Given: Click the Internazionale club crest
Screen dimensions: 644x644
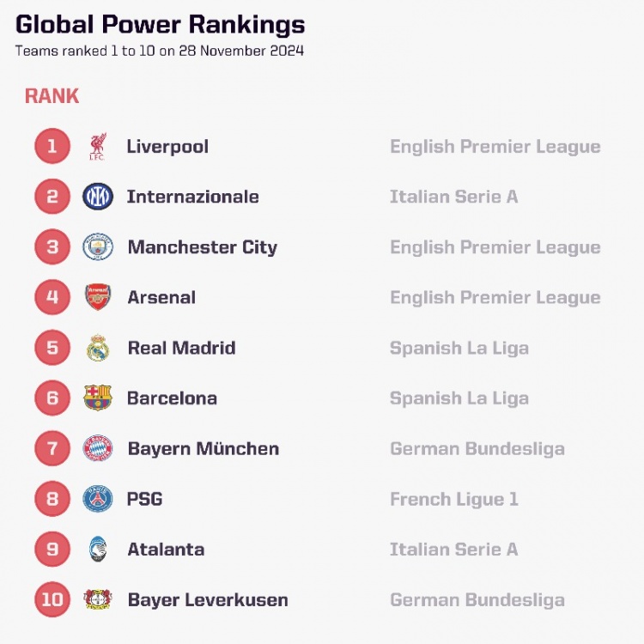Looking at the screenshot, I should [98, 197].
